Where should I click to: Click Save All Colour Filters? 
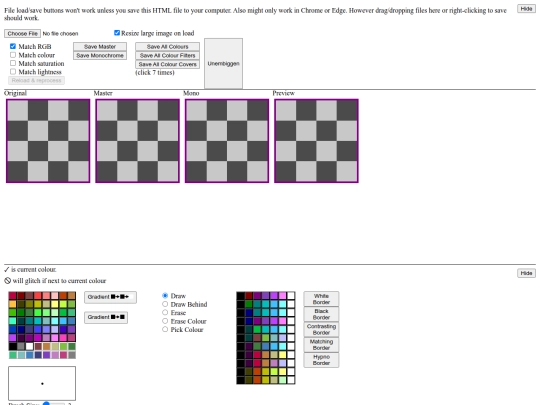point(167,55)
